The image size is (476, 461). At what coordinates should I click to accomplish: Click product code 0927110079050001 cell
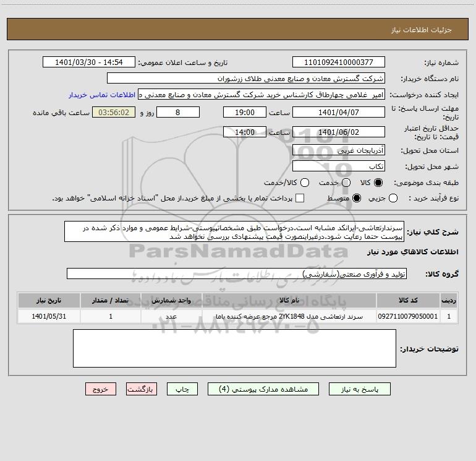click(x=408, y=316)
